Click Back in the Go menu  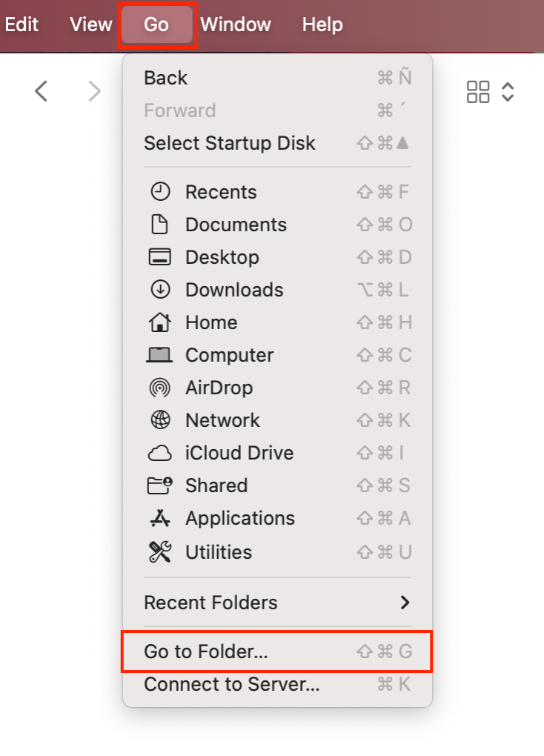pos(164,77)
